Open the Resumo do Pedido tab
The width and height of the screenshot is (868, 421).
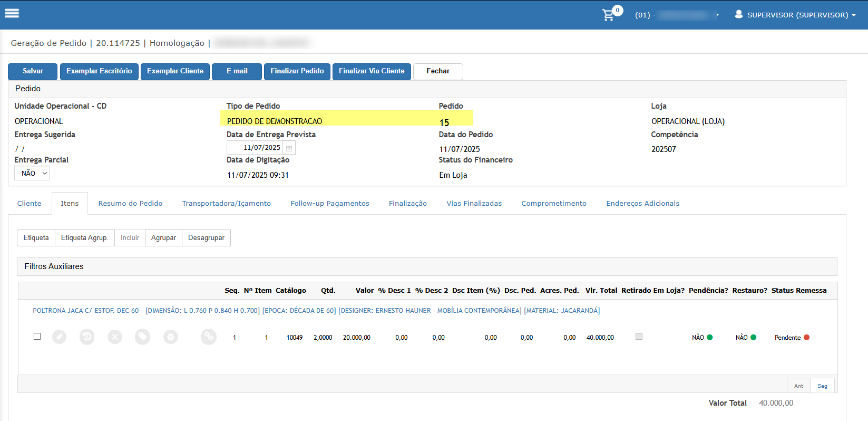click(130, 203)
